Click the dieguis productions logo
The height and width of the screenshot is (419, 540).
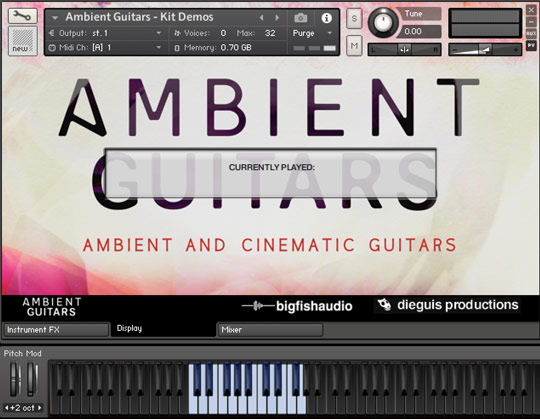(448, 305)
